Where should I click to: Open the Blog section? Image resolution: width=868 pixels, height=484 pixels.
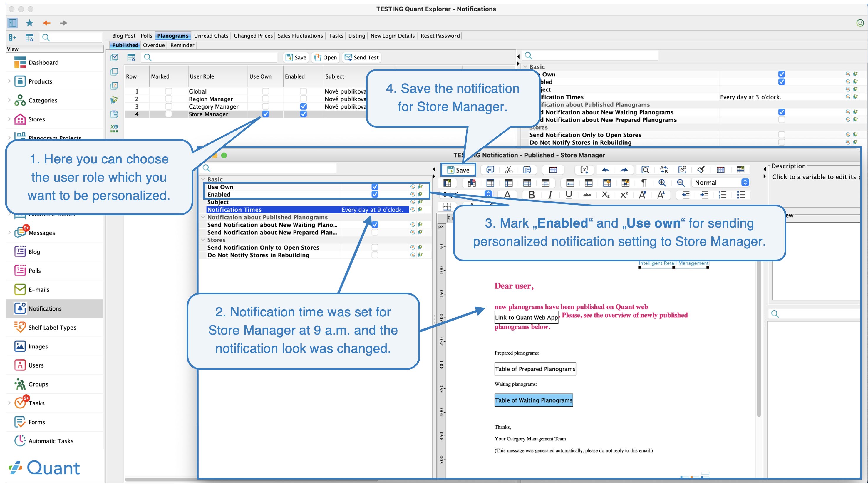pyautogui.click(x=34, y=252)
